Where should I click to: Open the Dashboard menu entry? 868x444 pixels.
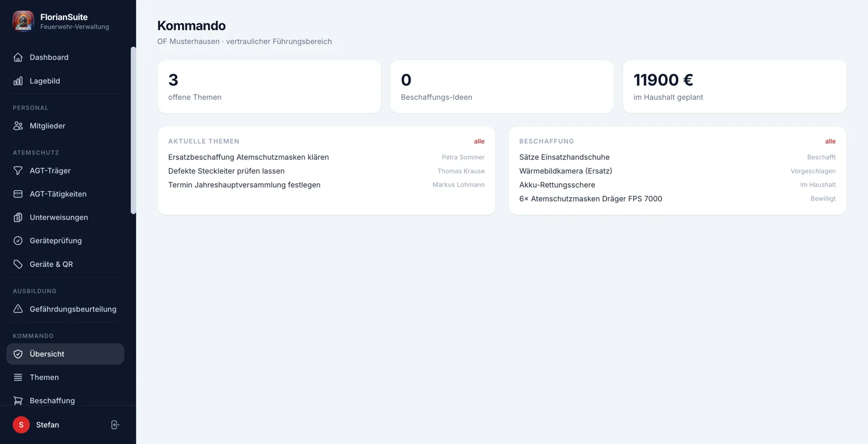(x=65, y=57)
